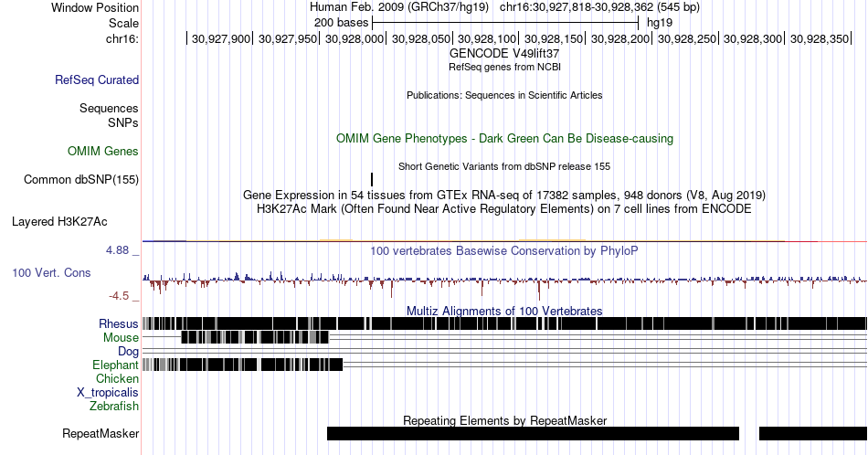Click the GTEx Gene Expression title
The height and width of the screenshot is (455, 868).
[504, 195]
